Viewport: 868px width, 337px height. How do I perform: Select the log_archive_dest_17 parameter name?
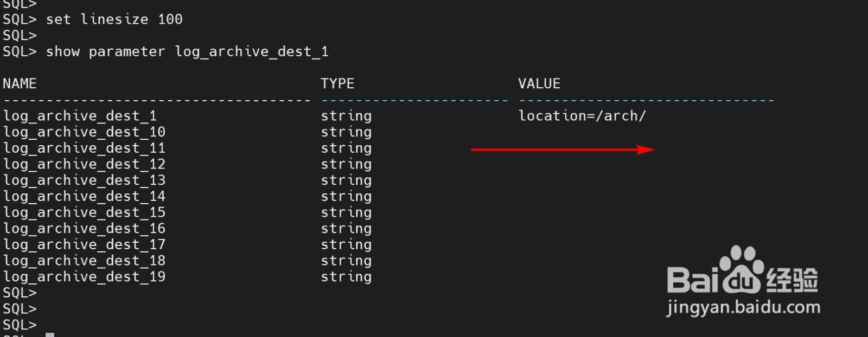84,245
